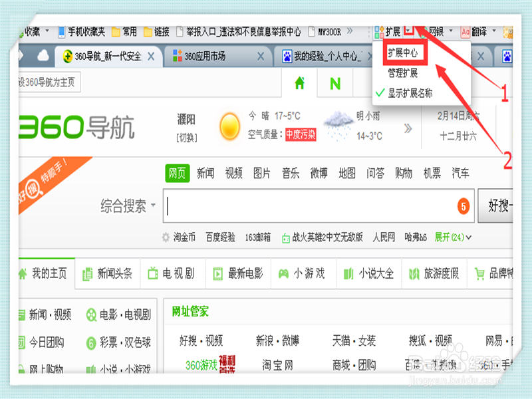
Task: Select the 视频 search category
Action: (x=234, y=174)
